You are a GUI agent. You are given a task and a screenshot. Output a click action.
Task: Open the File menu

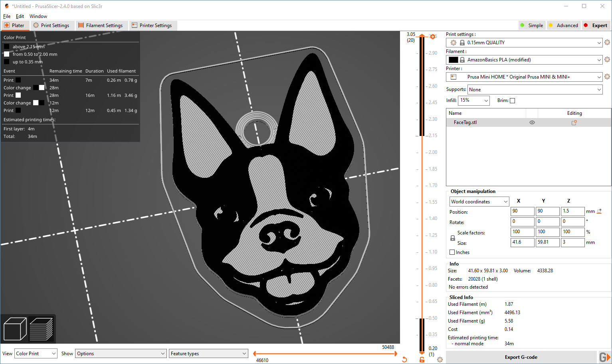(x=7, y=16)
